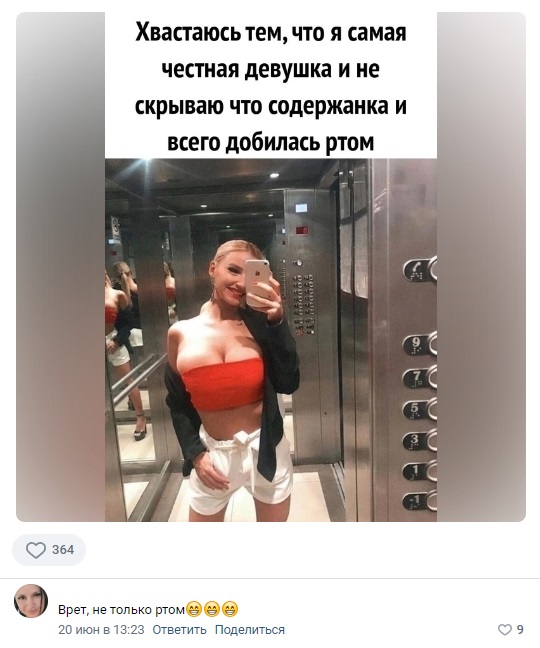Click the first grinning emoji in the comment
This screenshot has height=648, width=540.
point(193,610)
